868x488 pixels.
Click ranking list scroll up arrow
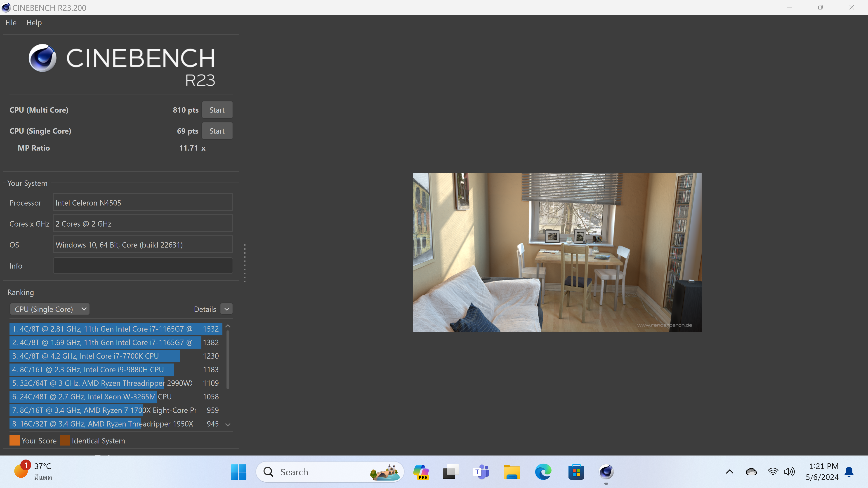[x=228, y=326]
